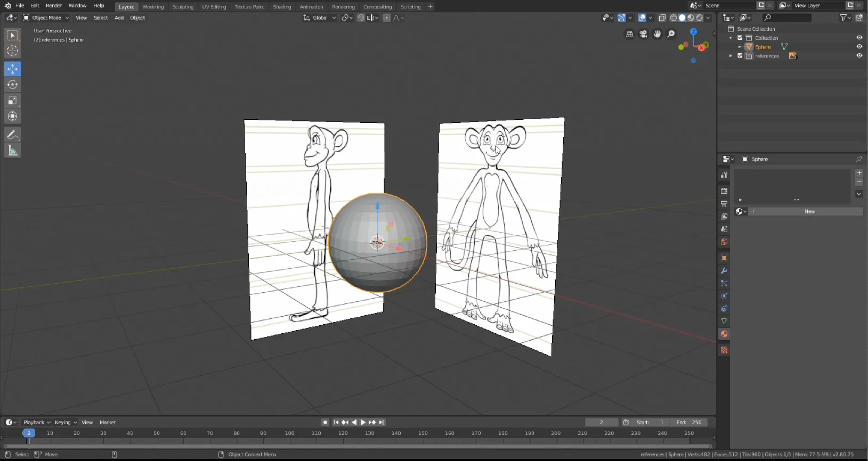Click the Z axis on navigation gizmo

click(x=694, y=32)
